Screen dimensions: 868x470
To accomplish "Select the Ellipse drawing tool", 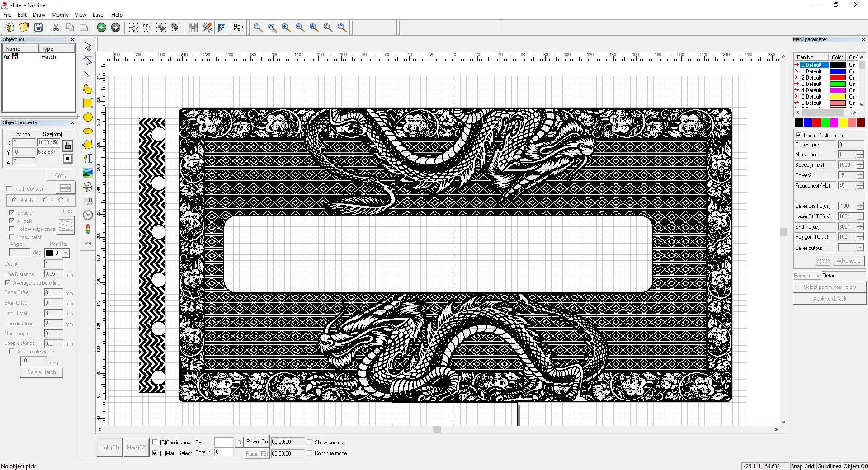I will click(88, 131).
